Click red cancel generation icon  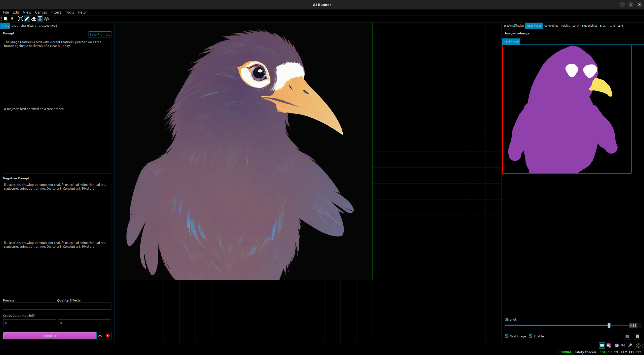click(x=108, y=336)
